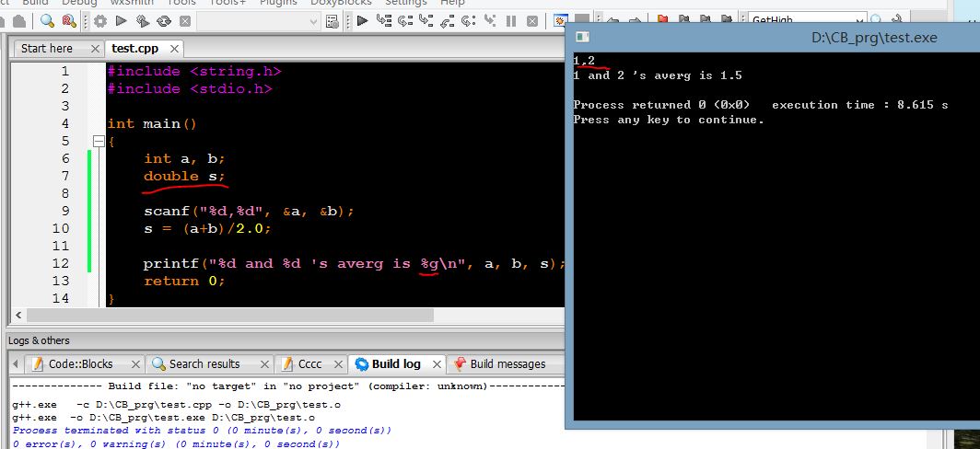
Task: Click the Rebuild icon
Action: tap(164, 20)
